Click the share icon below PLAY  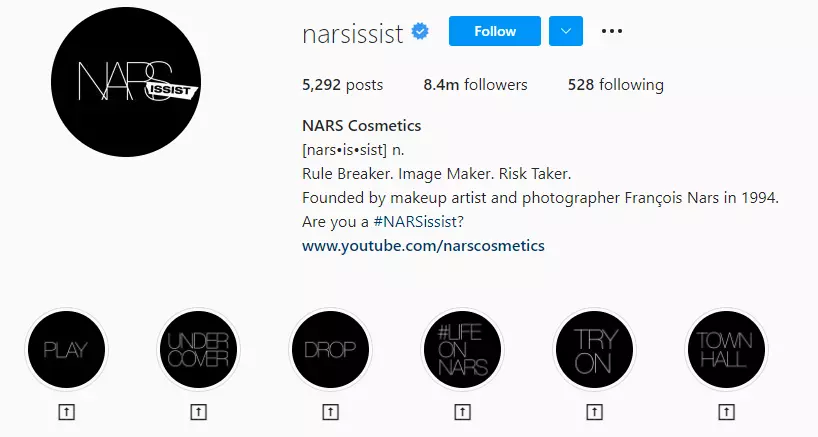[66, 411]
